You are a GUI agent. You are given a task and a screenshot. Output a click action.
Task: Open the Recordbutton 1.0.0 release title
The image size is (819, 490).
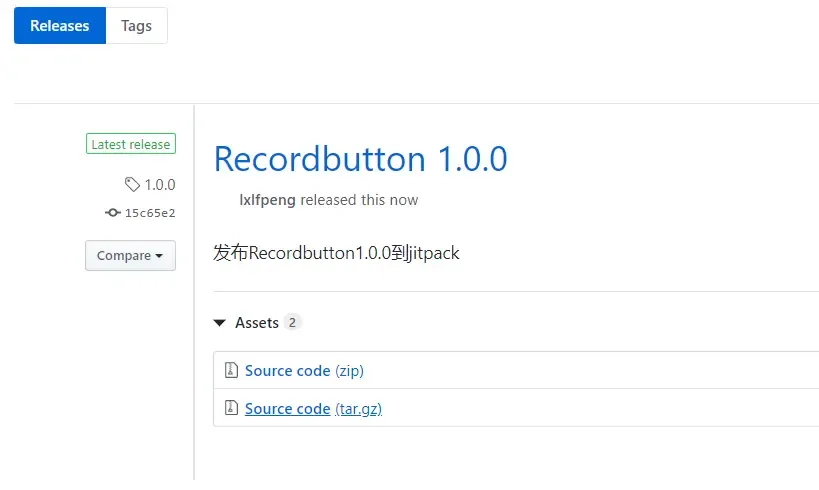tap(360, 159)
